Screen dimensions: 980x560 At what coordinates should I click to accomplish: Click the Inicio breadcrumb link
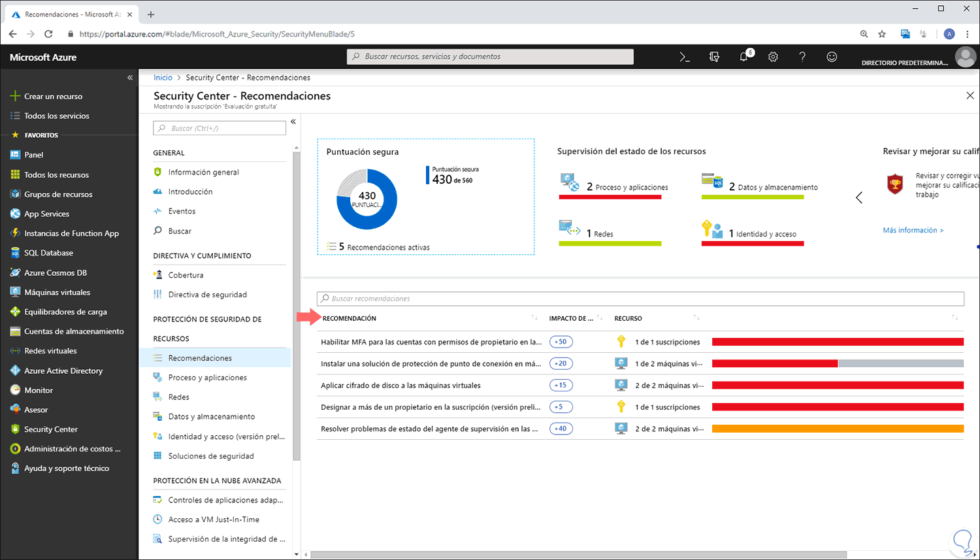[x=163, y=78]
